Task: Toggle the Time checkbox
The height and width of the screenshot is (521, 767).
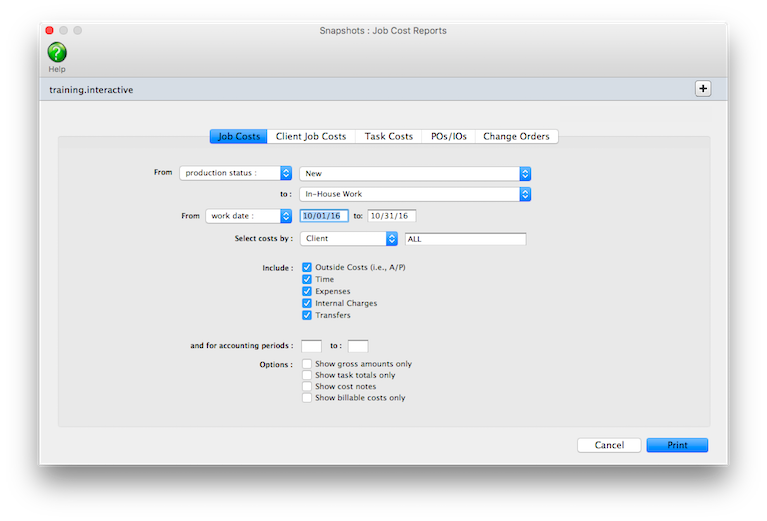Action: [x=307, y=280]
